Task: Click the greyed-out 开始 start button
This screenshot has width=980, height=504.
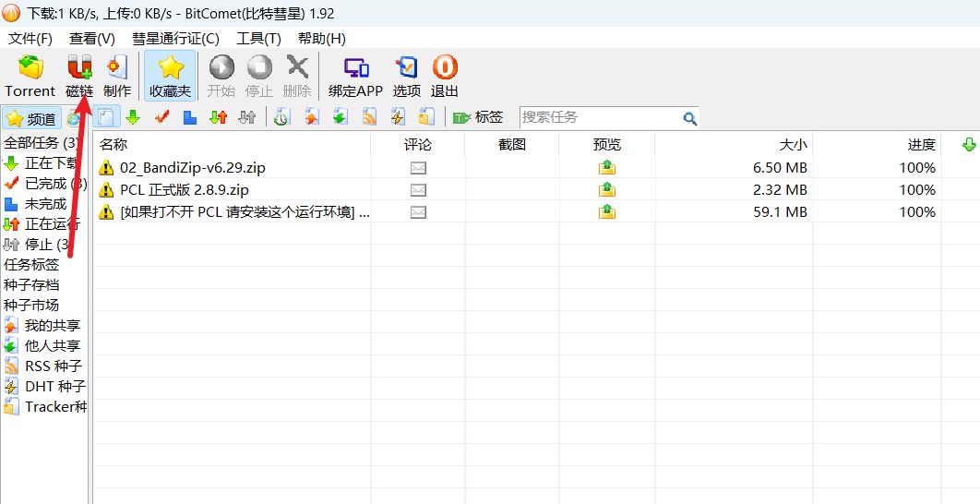Action: tap(221, 76)
